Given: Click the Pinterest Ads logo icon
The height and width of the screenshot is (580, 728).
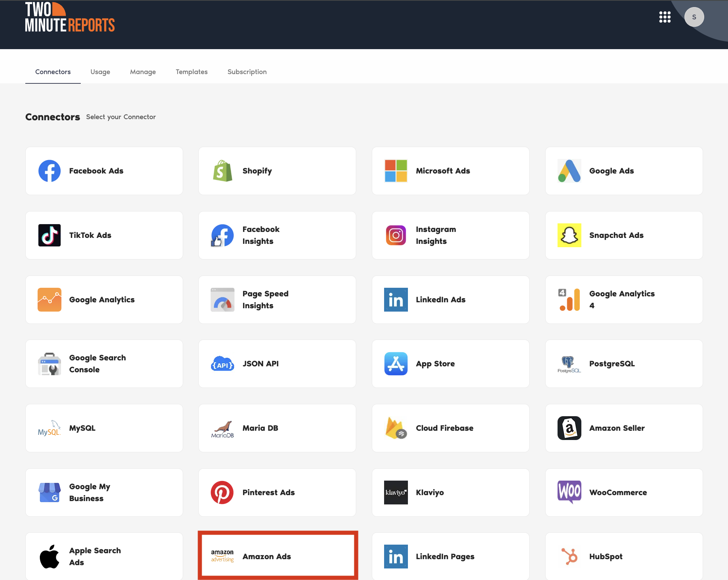Looking at the screenshot, I should (222, 493).
